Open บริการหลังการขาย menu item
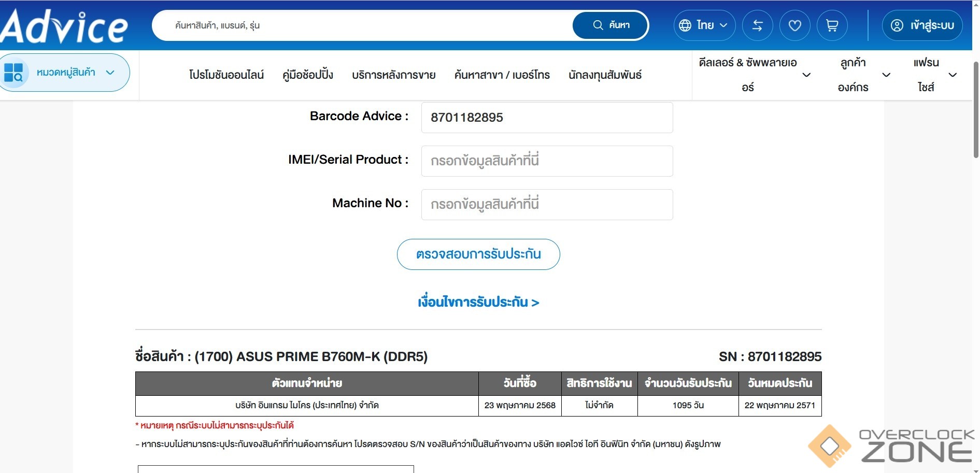 pos(394,75)
